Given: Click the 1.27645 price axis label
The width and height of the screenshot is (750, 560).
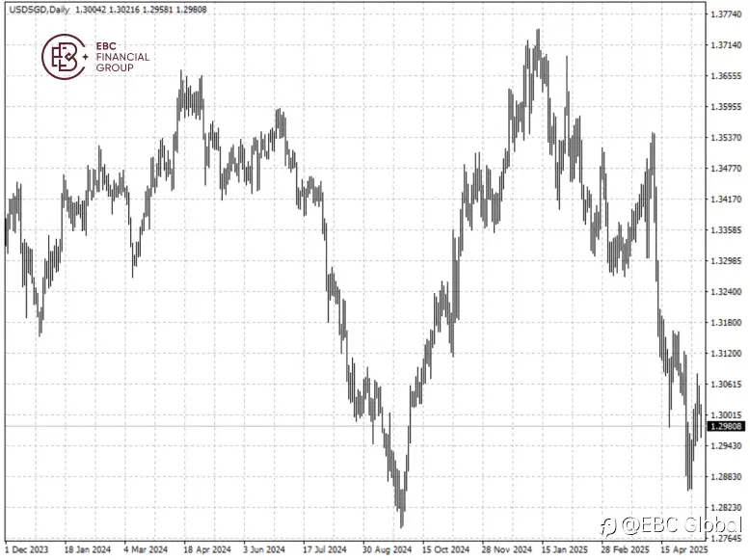Looking at the screenshot, I should (726, 538).
